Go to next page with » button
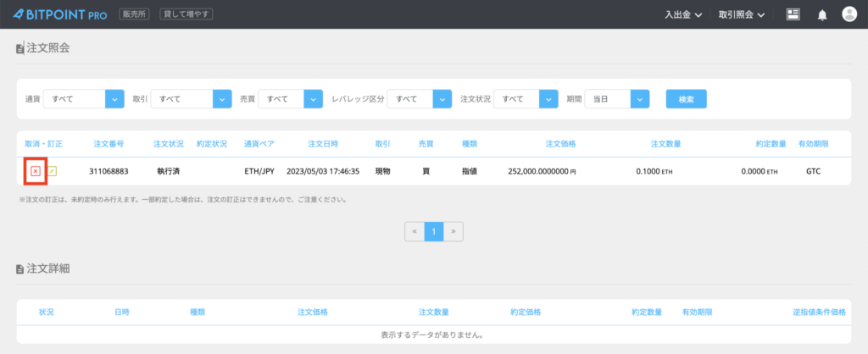The width and height of the screenshot is (868, 354). click(453, 232)
